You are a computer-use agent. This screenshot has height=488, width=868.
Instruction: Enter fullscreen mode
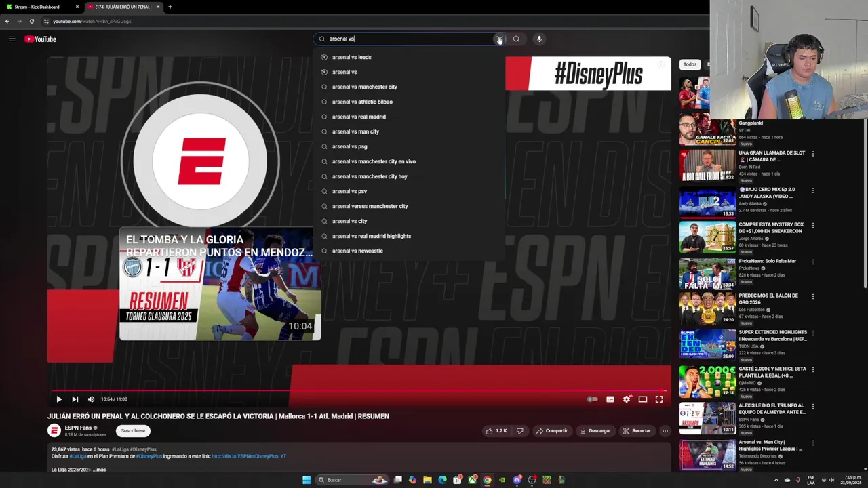coord(659,399)
